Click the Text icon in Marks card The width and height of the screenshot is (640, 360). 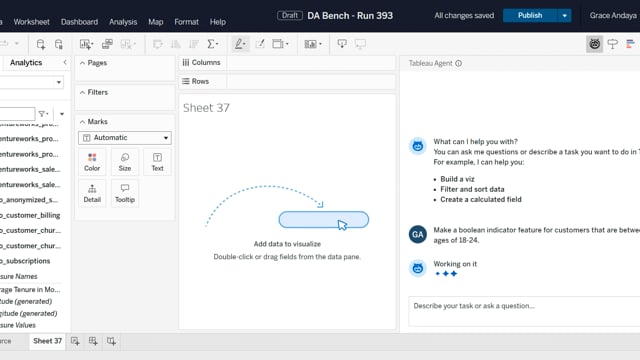point(157,162)
